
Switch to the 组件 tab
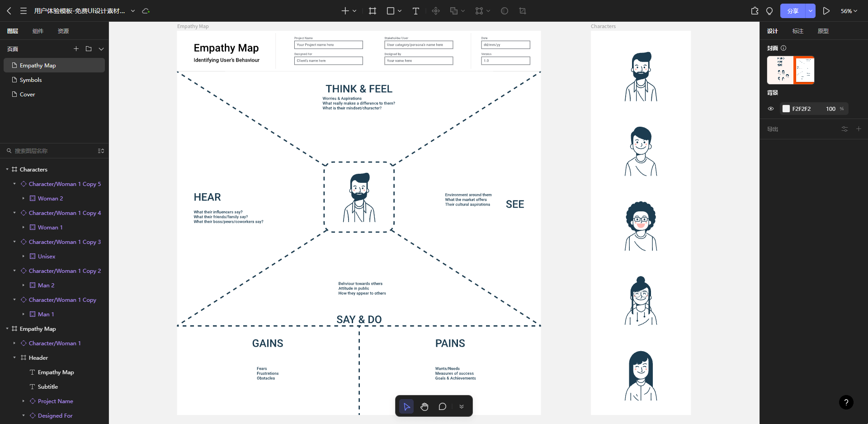click(38, 31)
